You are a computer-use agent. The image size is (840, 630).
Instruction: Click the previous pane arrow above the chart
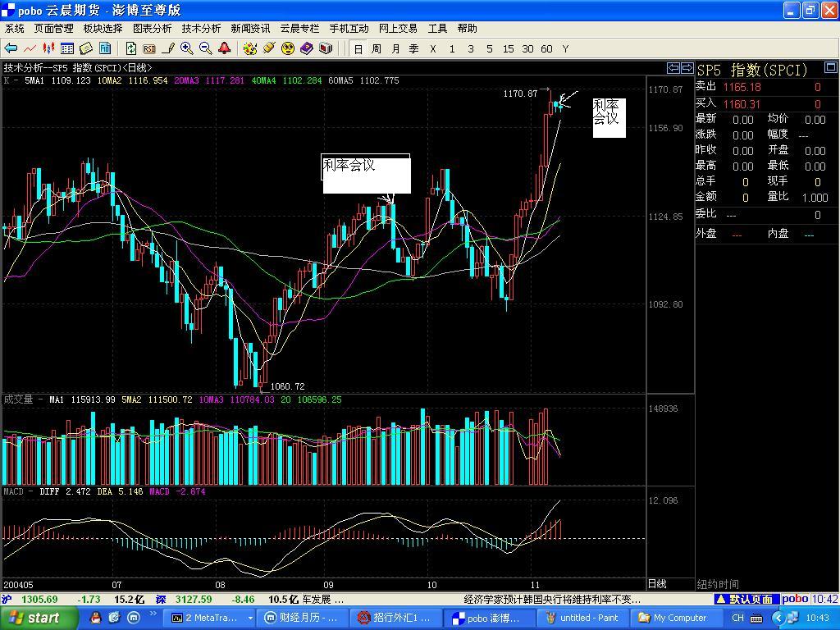tap(673, 68)
